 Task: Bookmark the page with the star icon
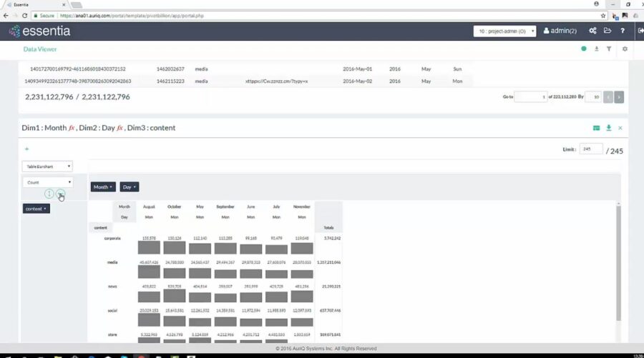point(603,16)
